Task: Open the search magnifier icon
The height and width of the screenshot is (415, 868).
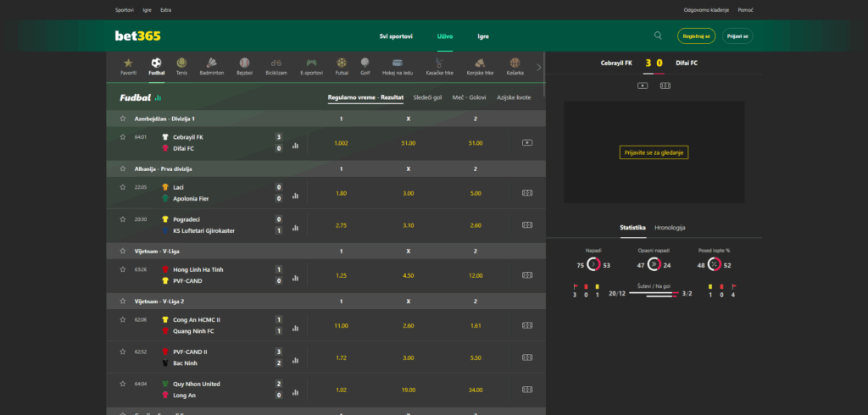Action: 658,36
